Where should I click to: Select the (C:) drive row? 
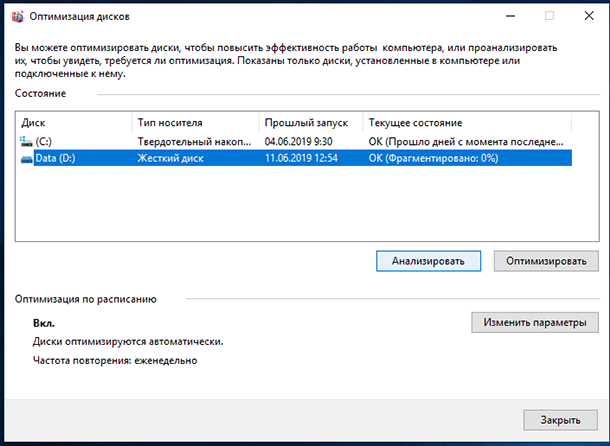tap(296, 141)
